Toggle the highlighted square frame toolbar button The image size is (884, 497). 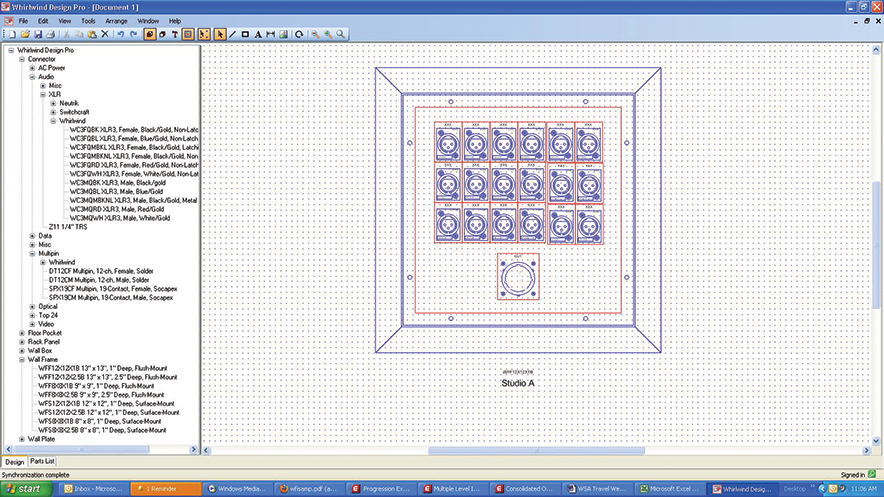(x=188, y=34)
